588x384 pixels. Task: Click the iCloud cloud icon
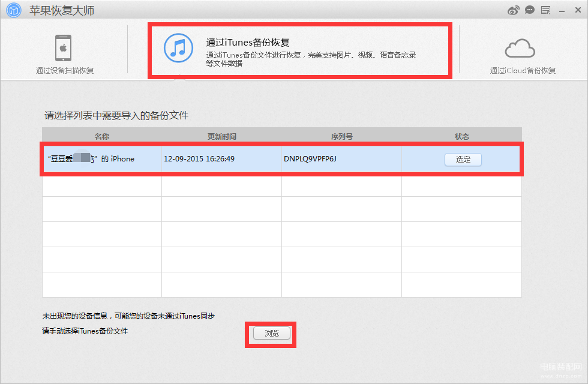[x=520, y=49]
